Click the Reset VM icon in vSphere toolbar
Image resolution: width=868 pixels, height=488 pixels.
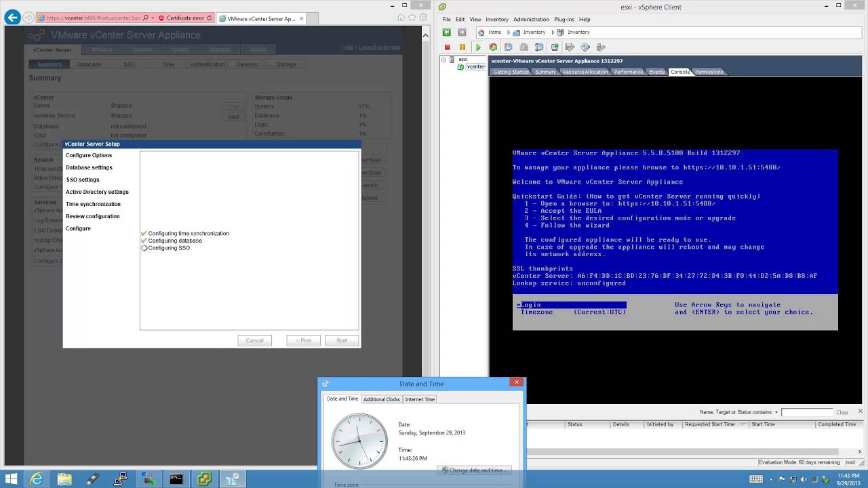pos(493,47)
